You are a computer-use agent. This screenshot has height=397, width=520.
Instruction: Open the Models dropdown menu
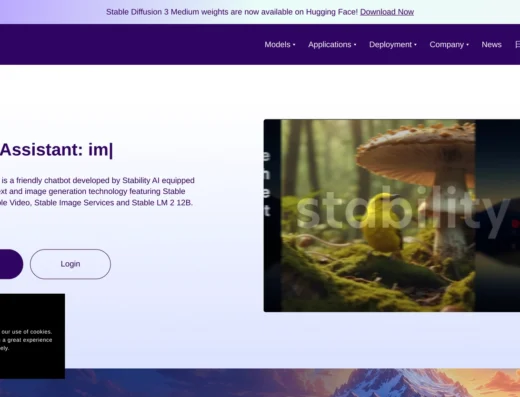point(280,45)
